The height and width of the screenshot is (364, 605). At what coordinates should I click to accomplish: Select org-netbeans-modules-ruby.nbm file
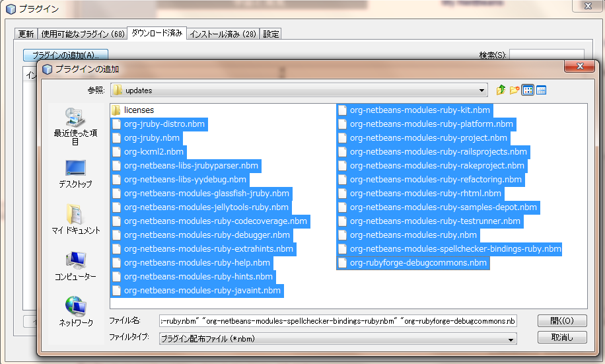(409, 235)
